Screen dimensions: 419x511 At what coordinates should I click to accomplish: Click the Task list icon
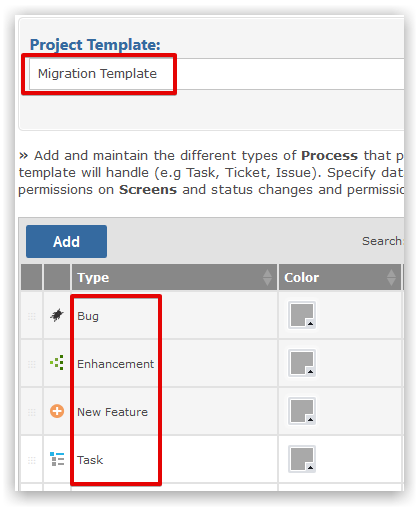pyautogui.click(x=57, y=459)
